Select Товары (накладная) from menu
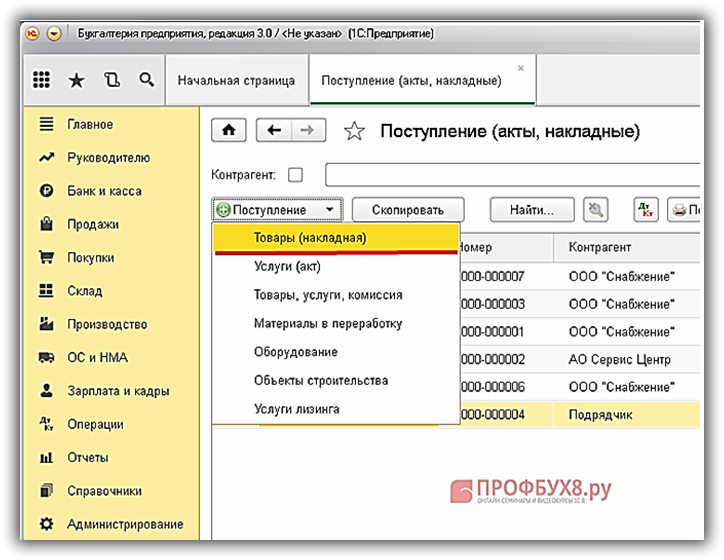The image size is (724, 560). point(336,238)
